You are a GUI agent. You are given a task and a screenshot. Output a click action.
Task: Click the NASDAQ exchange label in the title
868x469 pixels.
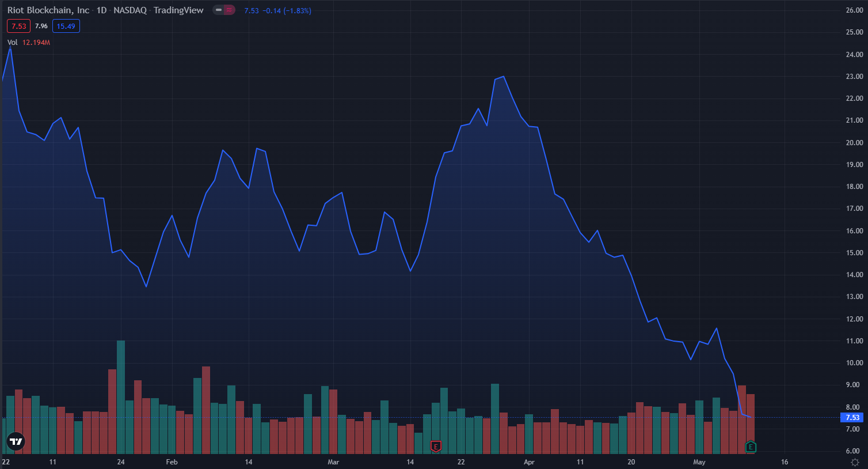130,10
